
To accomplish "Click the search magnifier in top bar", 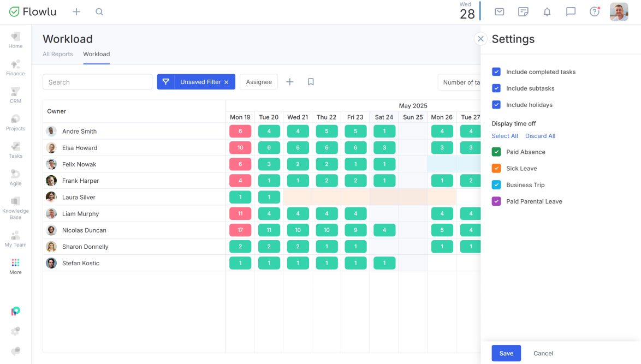I will (x=99, y=11).
